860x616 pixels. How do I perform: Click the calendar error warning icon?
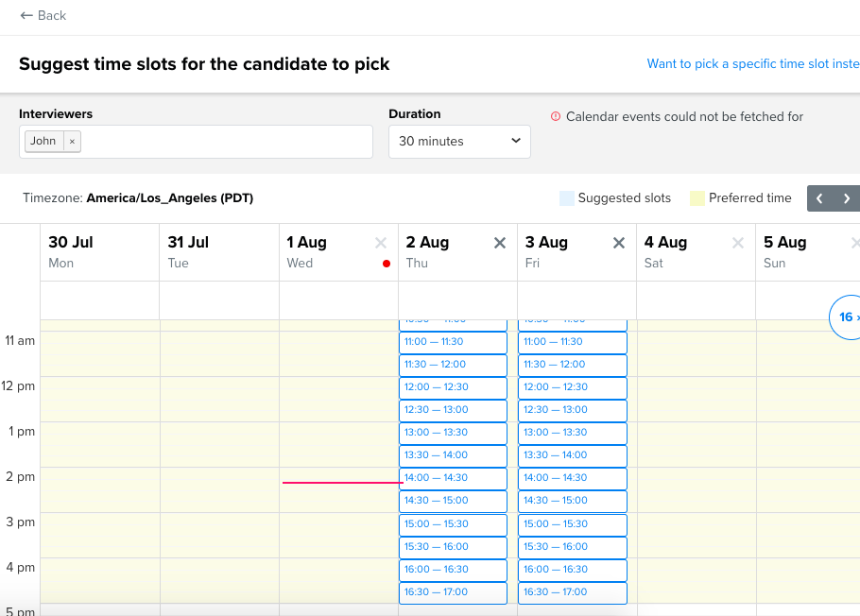pos(556,117)
